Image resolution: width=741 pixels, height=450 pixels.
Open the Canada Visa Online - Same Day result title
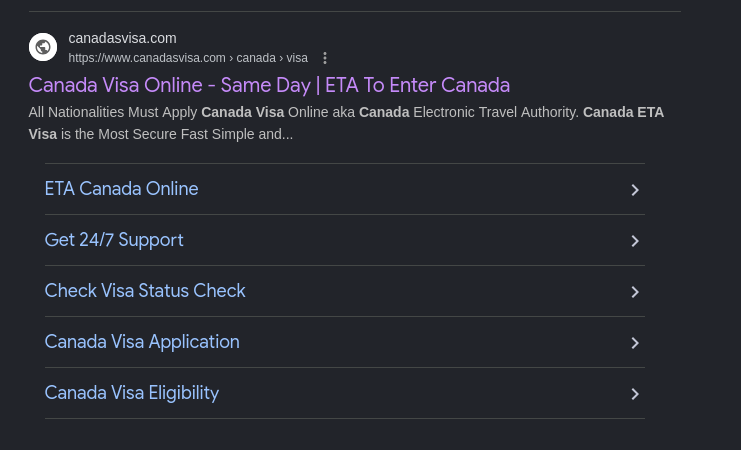(269, 85)
